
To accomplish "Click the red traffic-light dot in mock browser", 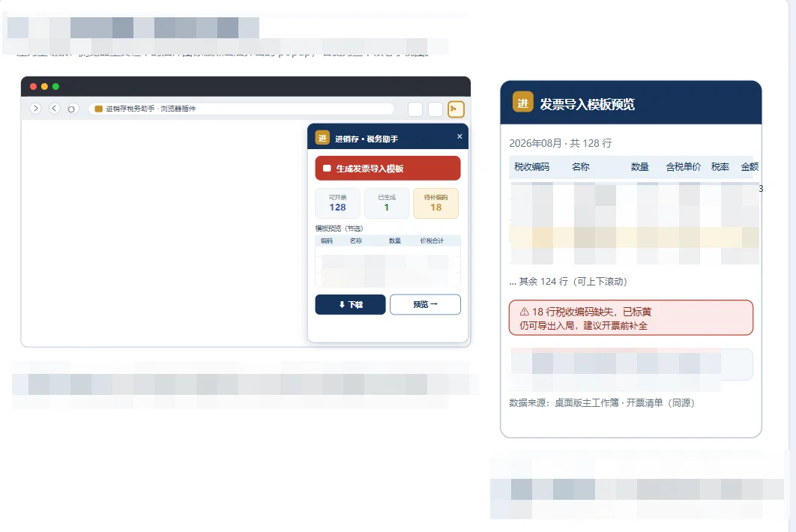I will pyautogui.click(x=34, y=86).
